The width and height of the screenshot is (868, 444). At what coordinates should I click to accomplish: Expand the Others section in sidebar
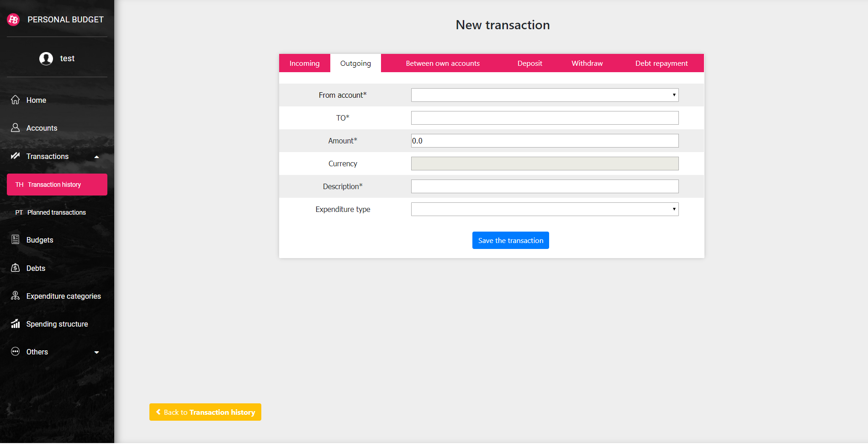(x=96, y=352)
